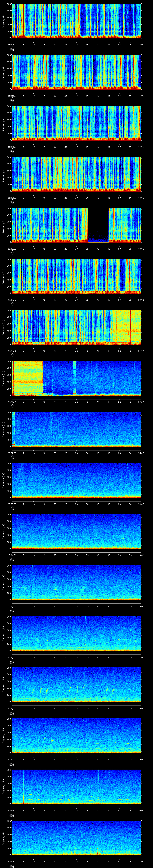
Task: Select the spectrogram panel starting at 23:15:00
Action: (x=77, y=72)
